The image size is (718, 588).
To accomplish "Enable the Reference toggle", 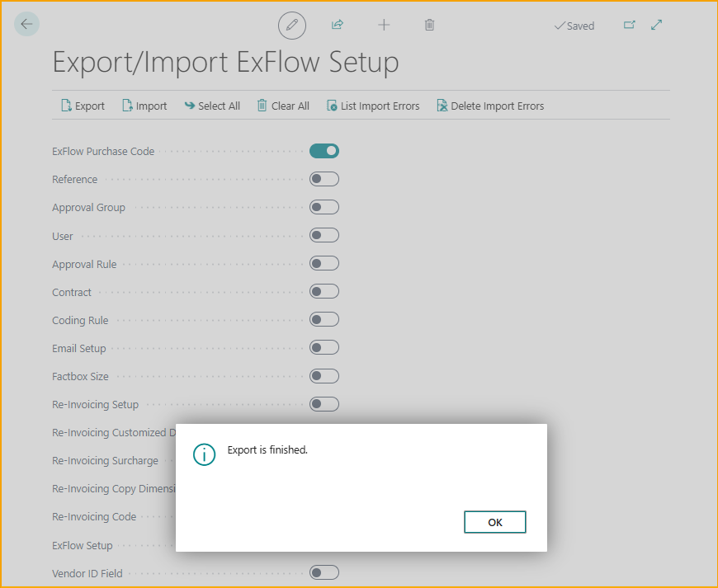I will click(324, 179).
